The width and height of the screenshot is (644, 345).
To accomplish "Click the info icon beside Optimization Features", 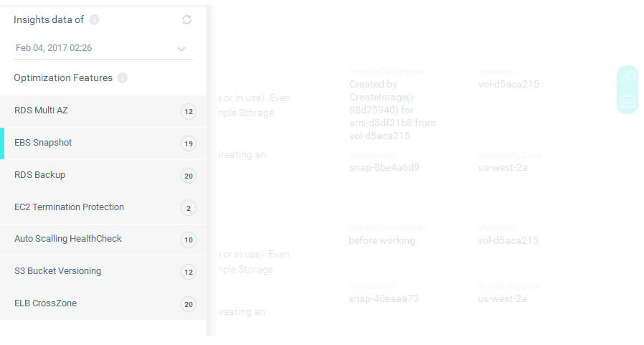I will (x=123, y=77).
